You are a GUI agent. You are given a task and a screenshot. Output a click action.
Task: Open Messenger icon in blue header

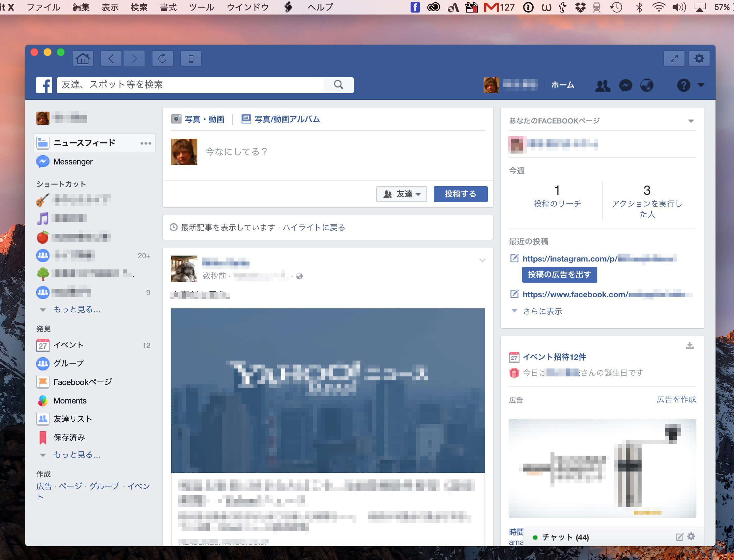625,85
